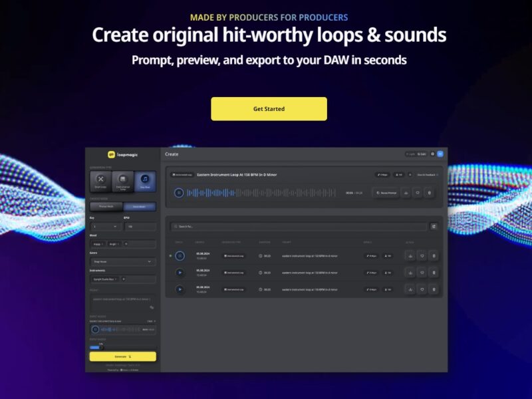Open help via the question mark icon
This screenshot has height=399, width=532.
(434, 154)
